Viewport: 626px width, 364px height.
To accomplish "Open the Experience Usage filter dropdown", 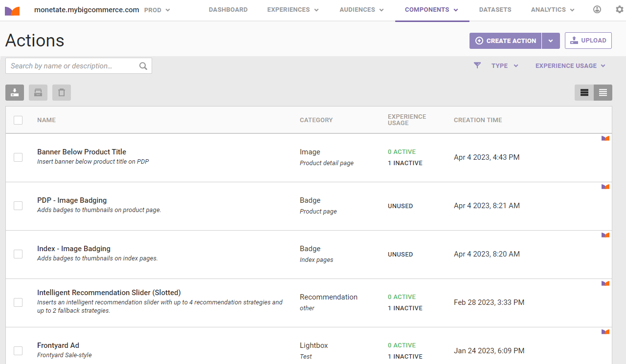I will pyautogui.click(x=570, y=66).
